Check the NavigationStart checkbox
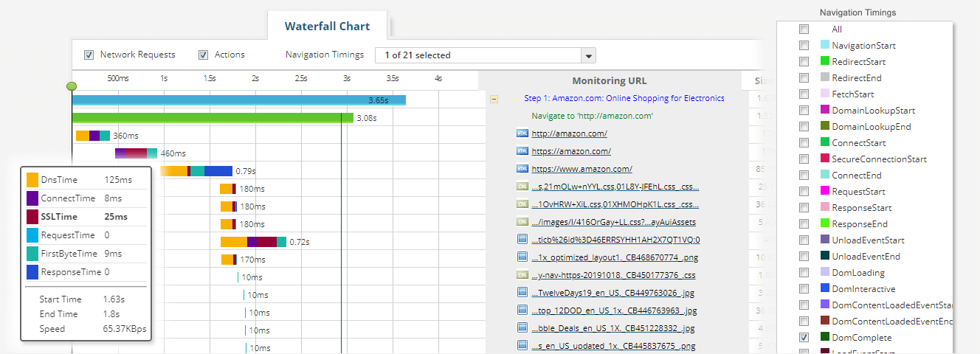Screen dimensions: 980x354 point(804,46)
